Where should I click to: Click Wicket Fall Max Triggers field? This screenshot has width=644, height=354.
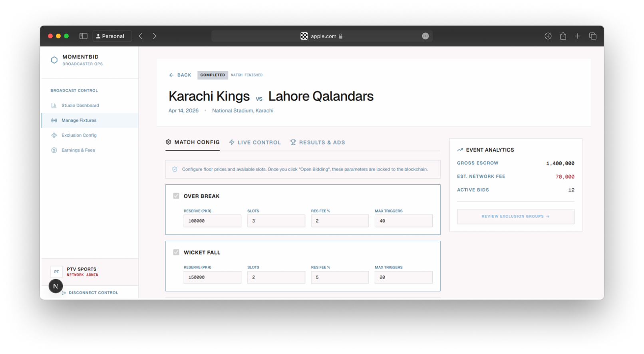(x=403, y=277)
